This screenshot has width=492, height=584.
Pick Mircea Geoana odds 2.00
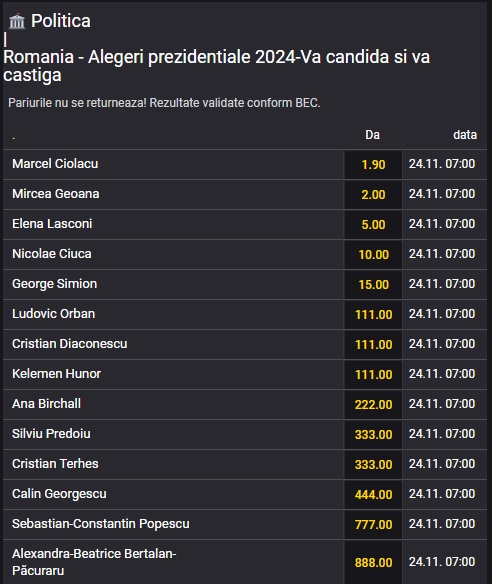(373, 194)
